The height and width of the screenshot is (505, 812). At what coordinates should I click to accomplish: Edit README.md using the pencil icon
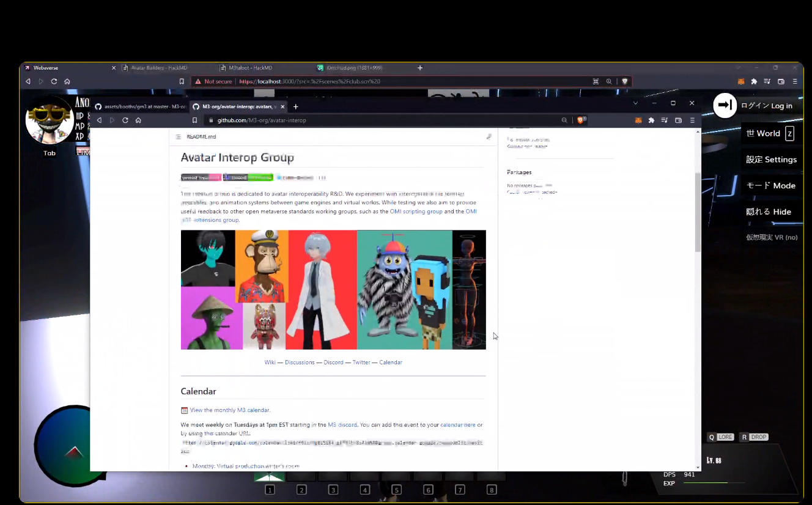point(489,136)
